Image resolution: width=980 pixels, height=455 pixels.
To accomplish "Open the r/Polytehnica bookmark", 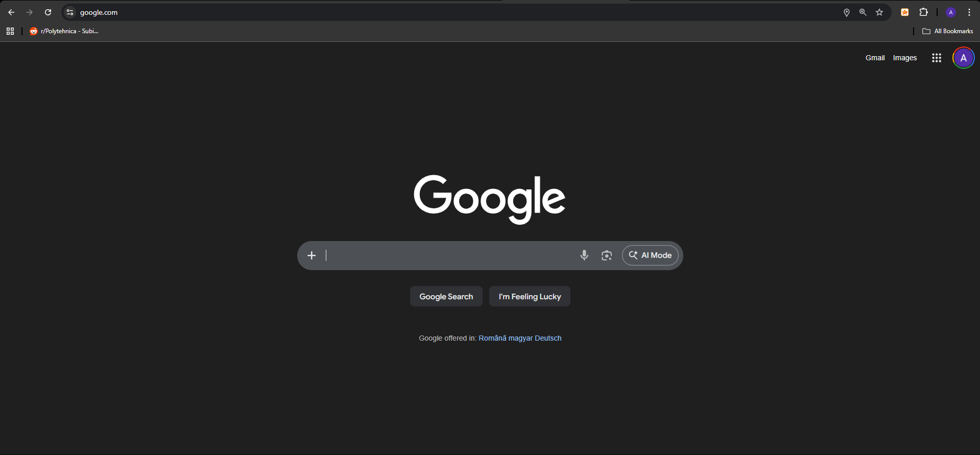I will pyautogui.click(x=64, y=31).
